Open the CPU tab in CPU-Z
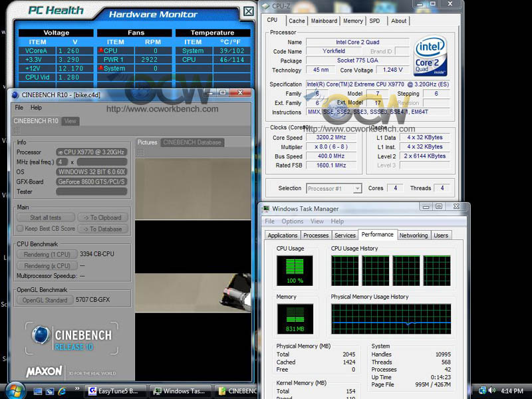Viewport: 532px width, 399px height. [273, 20]
